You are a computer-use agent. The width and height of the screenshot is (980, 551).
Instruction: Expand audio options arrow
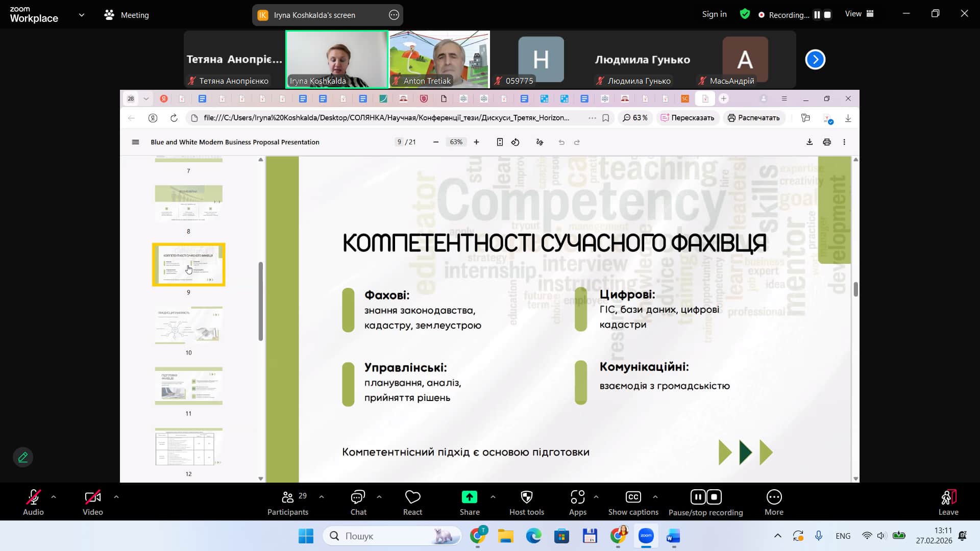coord(54,496)
